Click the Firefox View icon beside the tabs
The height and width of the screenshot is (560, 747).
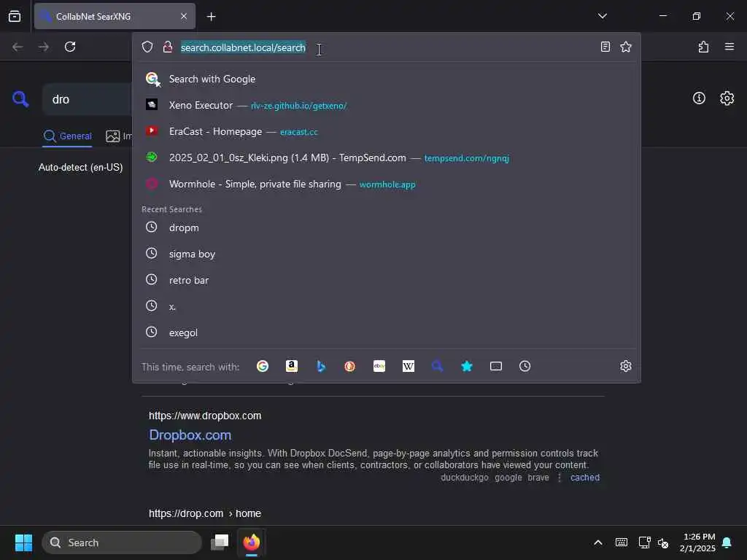[15, 16]
